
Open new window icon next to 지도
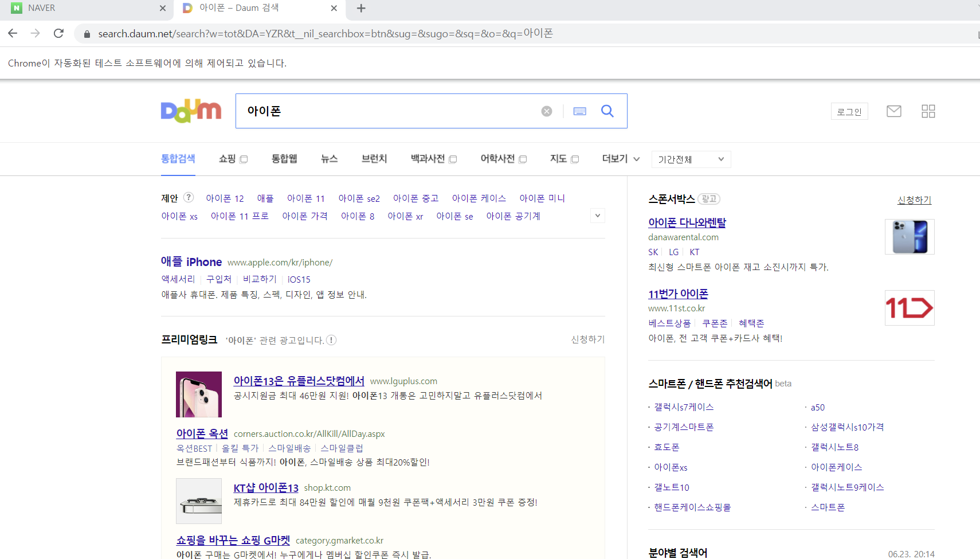point(575,159)
